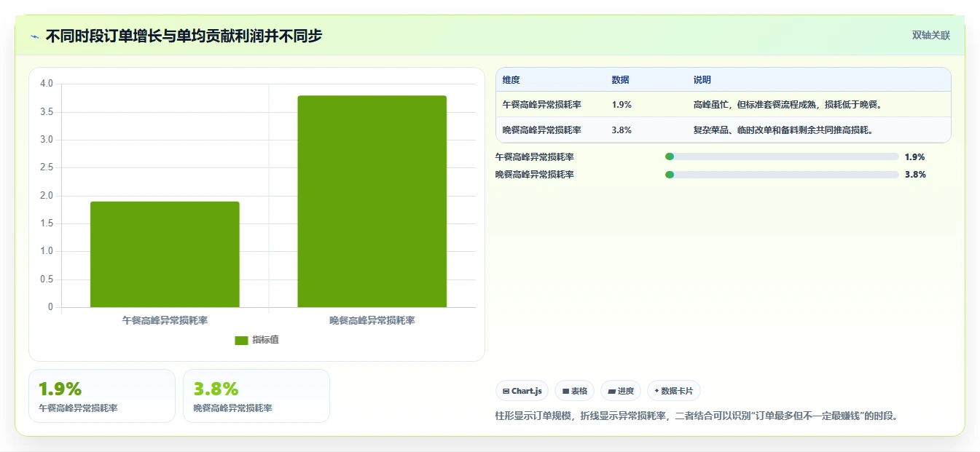Click the footer note starting 柱形显示订单规模

[x=698, y=416]
